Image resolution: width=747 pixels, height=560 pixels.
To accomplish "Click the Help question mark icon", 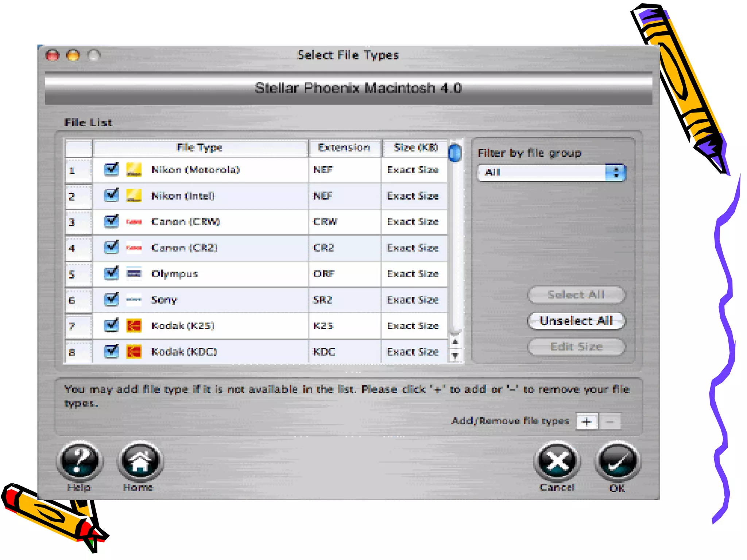I will pyautogui.click(x=80, y=461).
